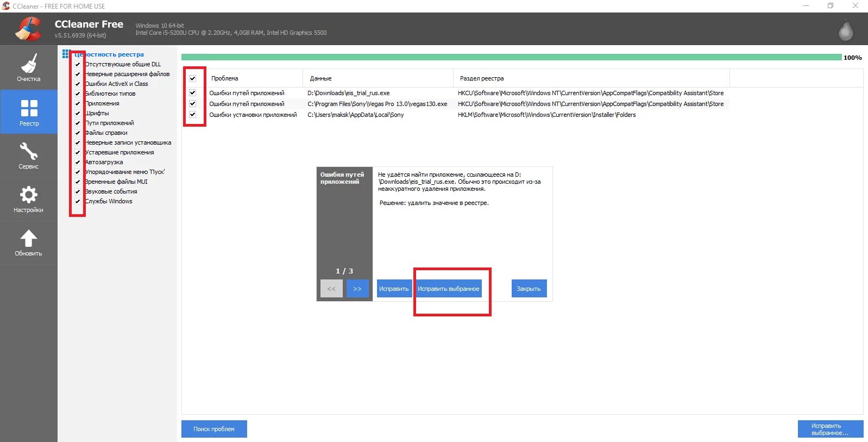
Task: Open the Настройки settings section
Action: [x=29, y=199]
